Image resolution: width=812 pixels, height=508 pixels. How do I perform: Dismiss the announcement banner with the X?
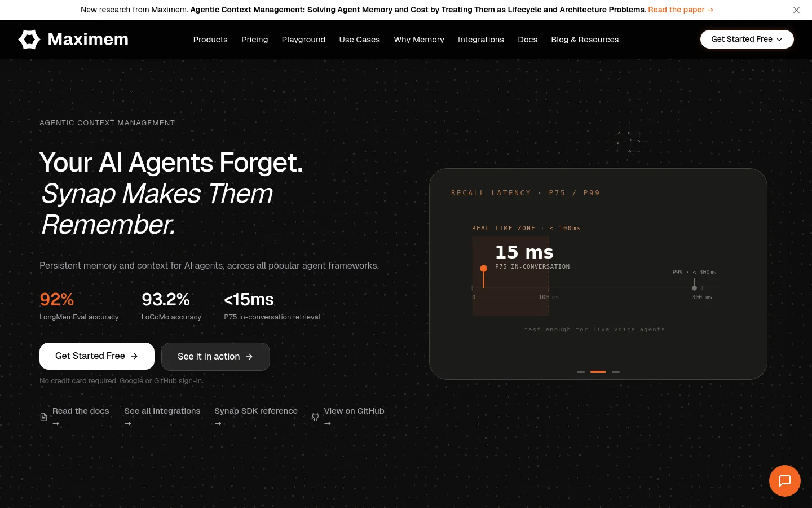[x=796, y=10]
